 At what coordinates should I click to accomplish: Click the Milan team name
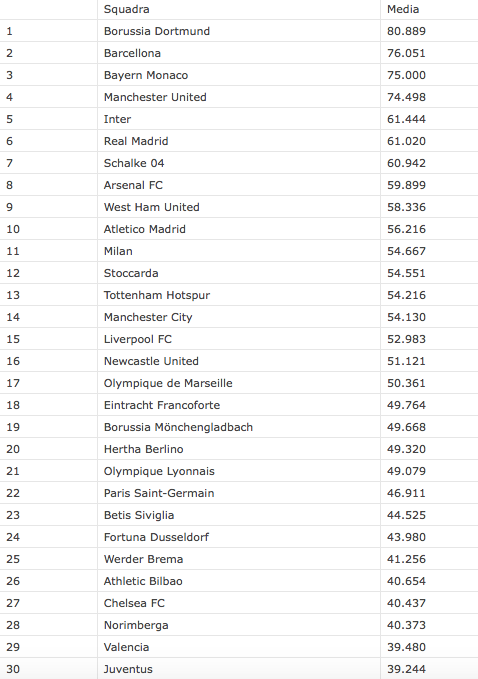tap(118, 251)
